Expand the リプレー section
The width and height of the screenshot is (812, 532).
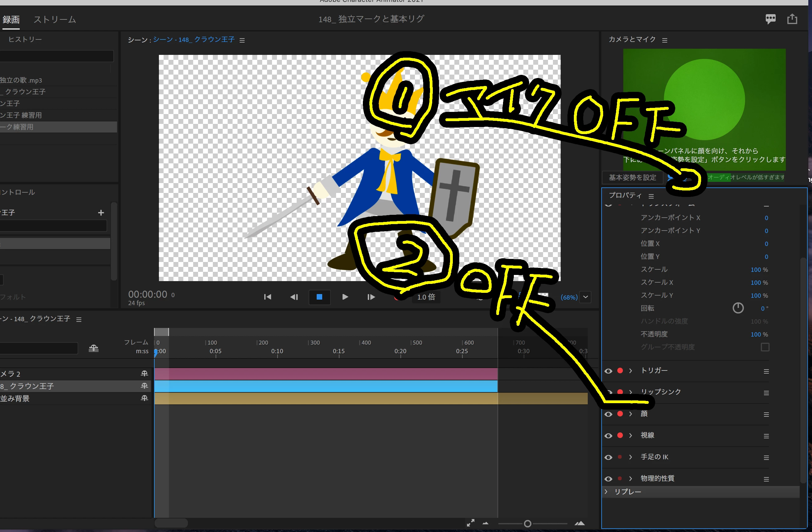[606, 492]
